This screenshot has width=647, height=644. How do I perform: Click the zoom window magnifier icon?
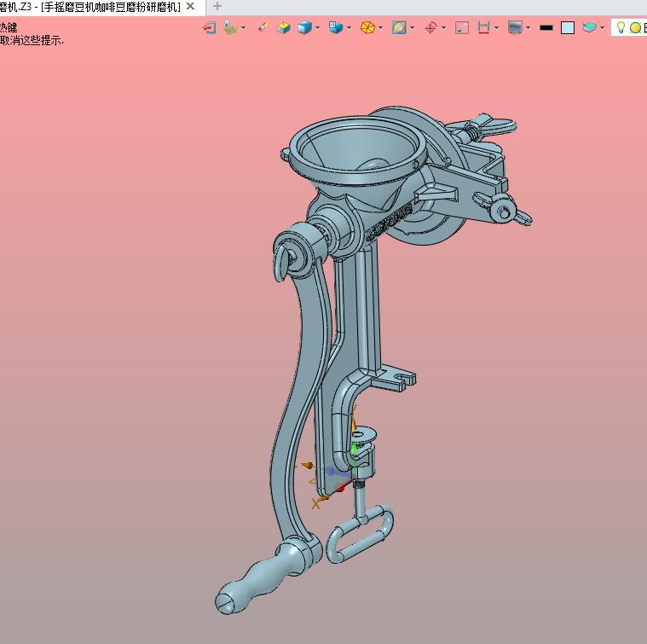point(399,27)
